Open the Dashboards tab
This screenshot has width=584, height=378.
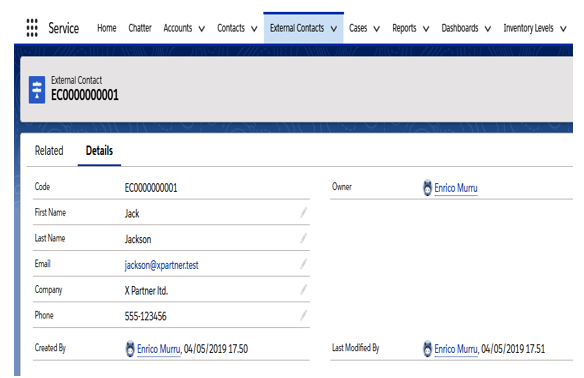point(460,28)
